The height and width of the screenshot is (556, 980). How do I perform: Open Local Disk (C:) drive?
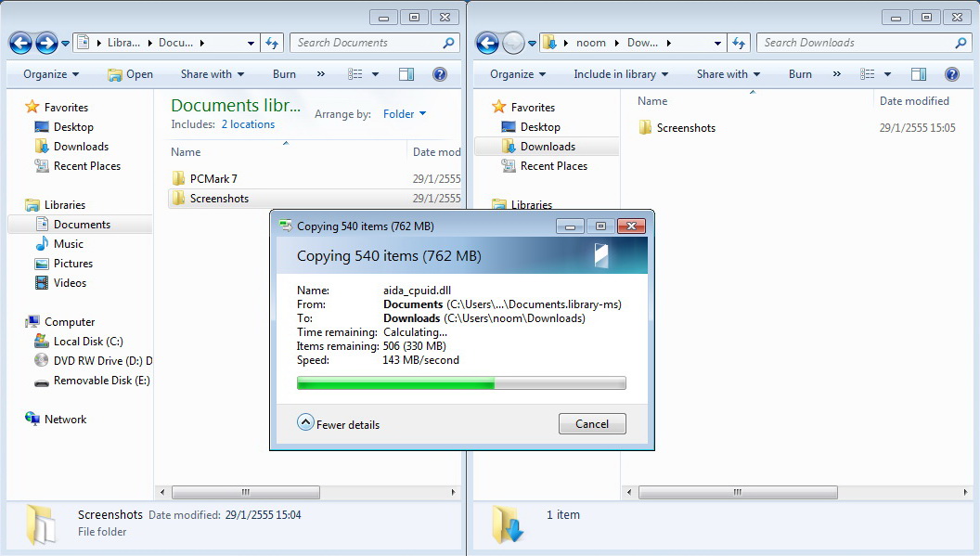(88, 342)
